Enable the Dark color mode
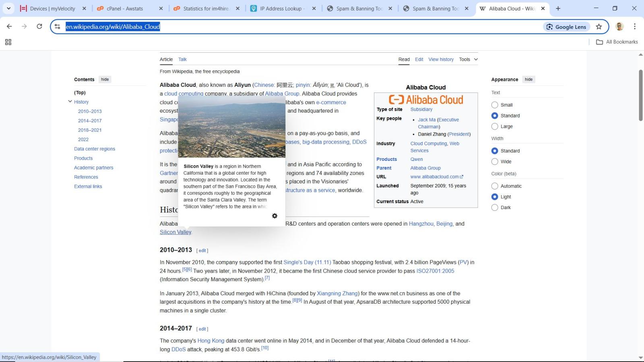Viewport: 644px width, 362px height. 495,208
